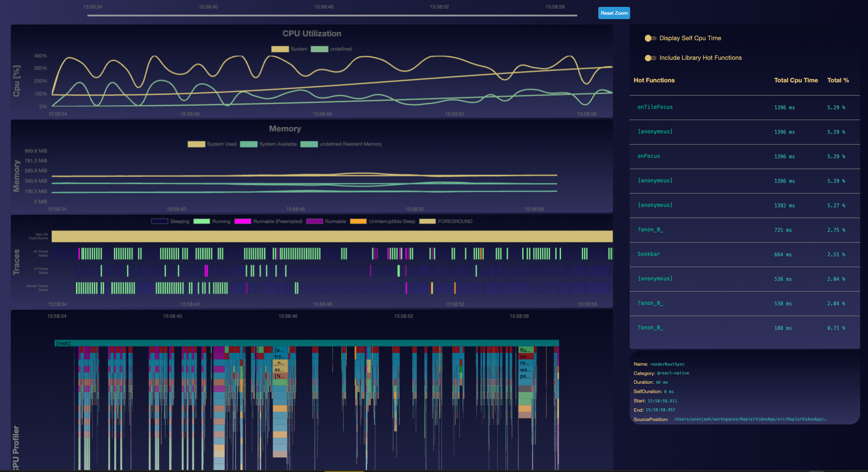The image size is (868, 472).
Task: Enable Include Library Hot Functions switch
Action: point(650,58)
